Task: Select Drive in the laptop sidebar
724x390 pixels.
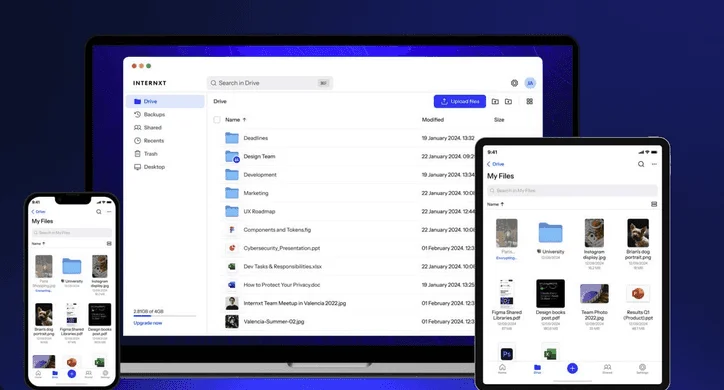Action: point(165,102)
